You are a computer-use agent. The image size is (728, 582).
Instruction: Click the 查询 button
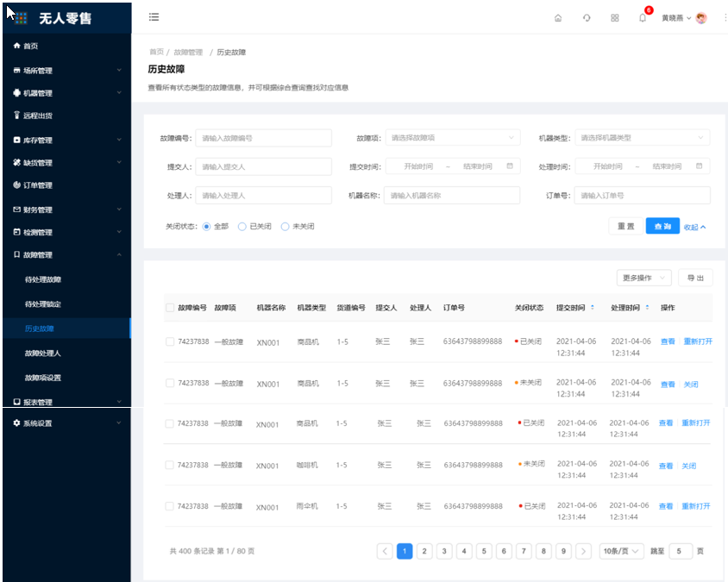tap(662, 226)
